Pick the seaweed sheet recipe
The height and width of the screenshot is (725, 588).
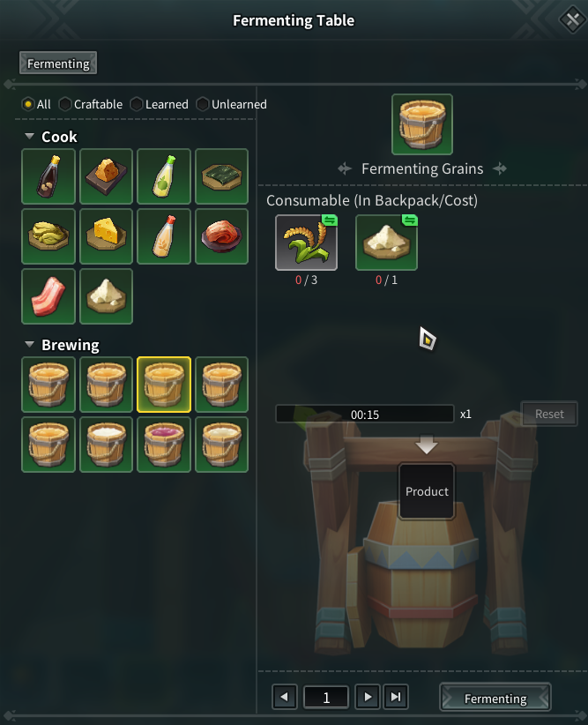222,176
